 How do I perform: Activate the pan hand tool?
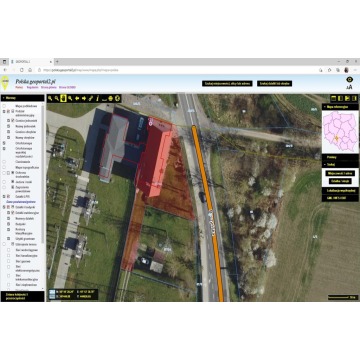[63, 98]
